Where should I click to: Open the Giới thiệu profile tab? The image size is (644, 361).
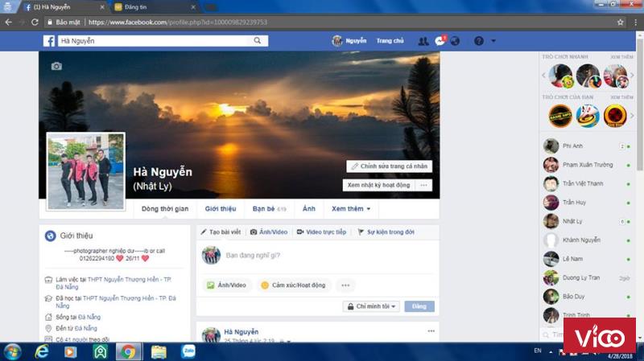221,209
